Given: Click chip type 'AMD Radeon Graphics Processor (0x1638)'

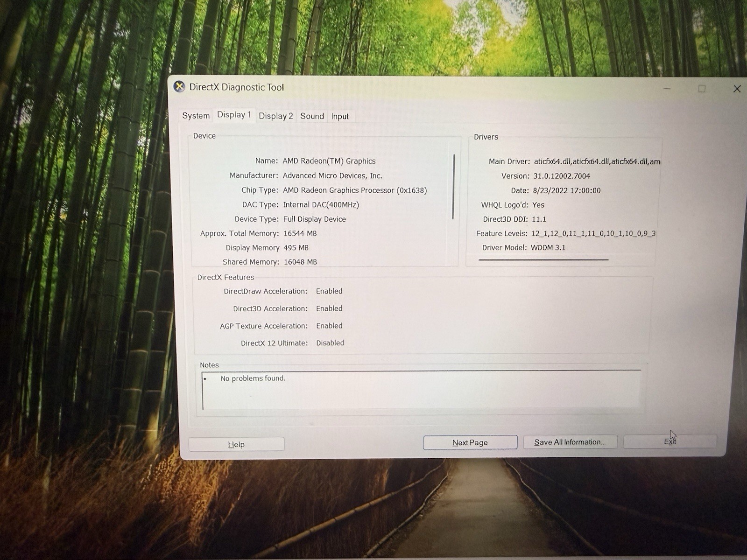Looking at the screenshot, I should (x=355, y=190).
